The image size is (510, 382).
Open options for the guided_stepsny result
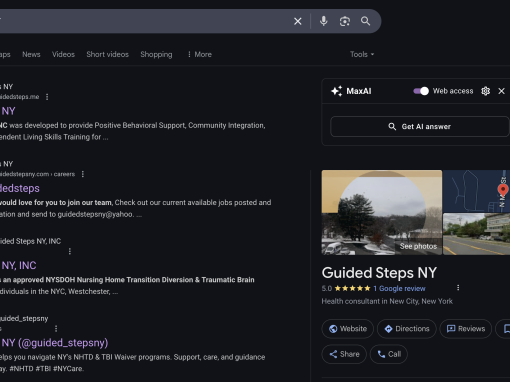pyautogui.click(x=56, y=329)
